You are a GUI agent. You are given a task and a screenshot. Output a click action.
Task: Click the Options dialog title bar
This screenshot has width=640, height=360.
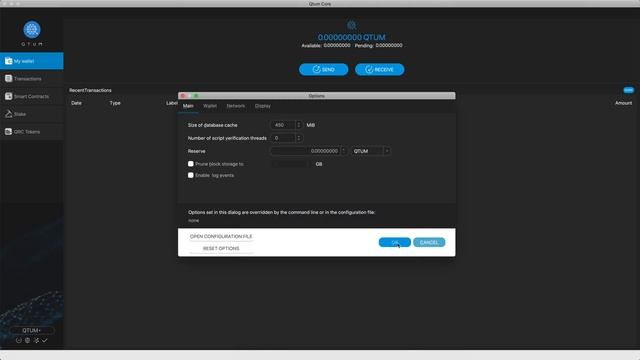point(317,96)
